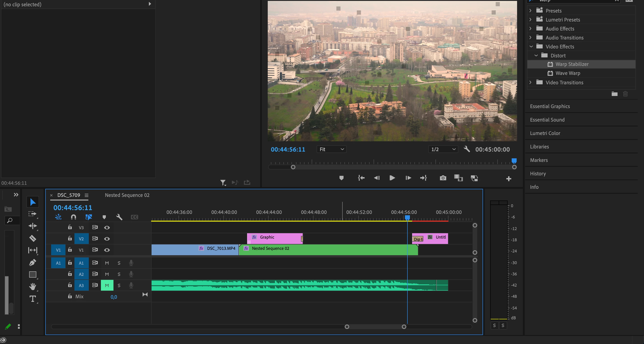
Task: Select the Hand tool
Action: 33,286
